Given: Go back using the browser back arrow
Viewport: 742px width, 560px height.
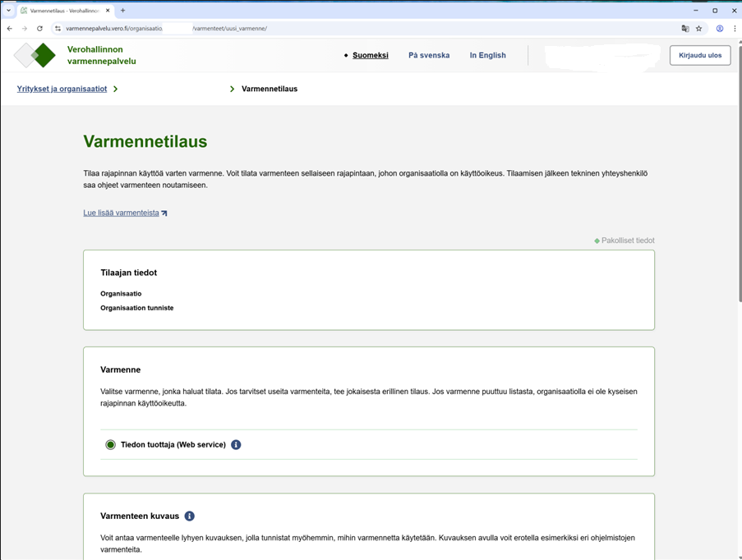Looking at the screenshot, I should click(x=10, y=29).
